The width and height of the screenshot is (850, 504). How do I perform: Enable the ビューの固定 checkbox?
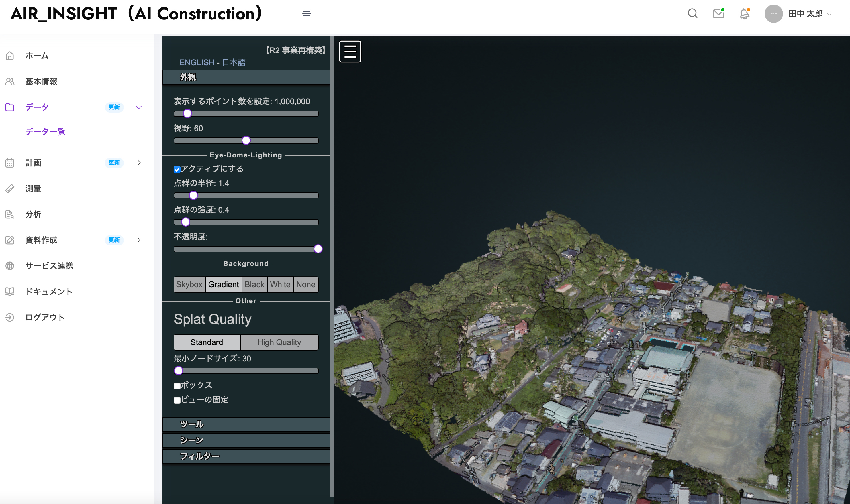coord(177,400)
